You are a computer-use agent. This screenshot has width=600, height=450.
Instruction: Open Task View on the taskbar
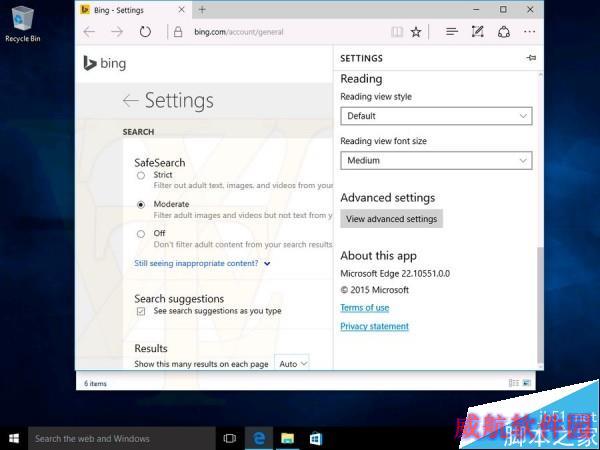coord(230,439)
